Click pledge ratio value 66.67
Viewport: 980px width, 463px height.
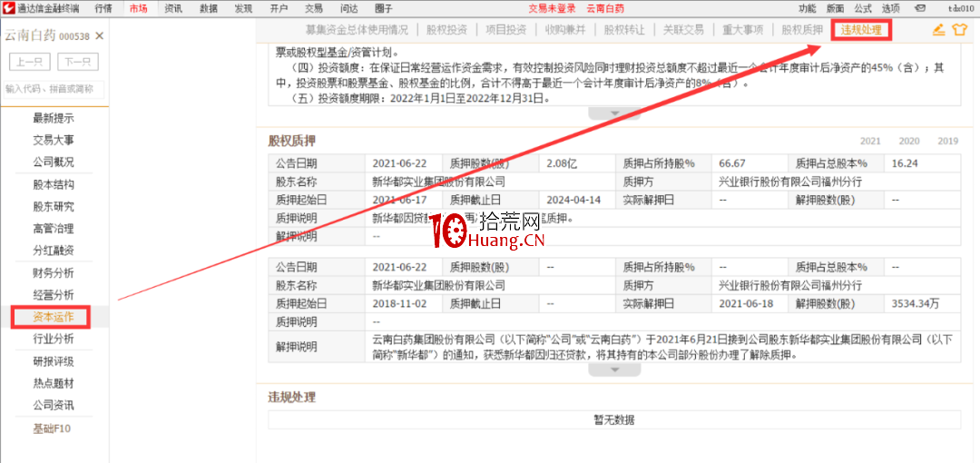click(x=732, y=164)
